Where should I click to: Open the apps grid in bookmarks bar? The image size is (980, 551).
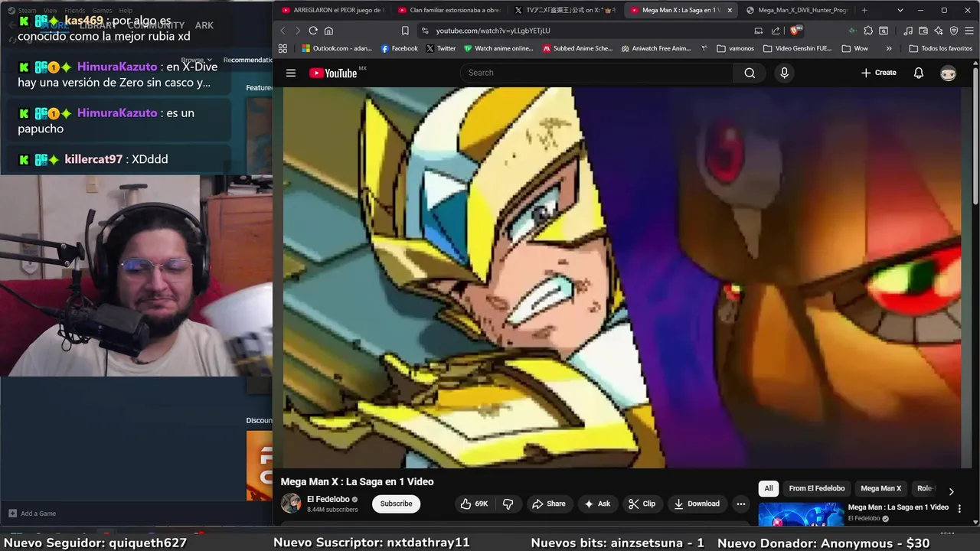tap(283, 48)
